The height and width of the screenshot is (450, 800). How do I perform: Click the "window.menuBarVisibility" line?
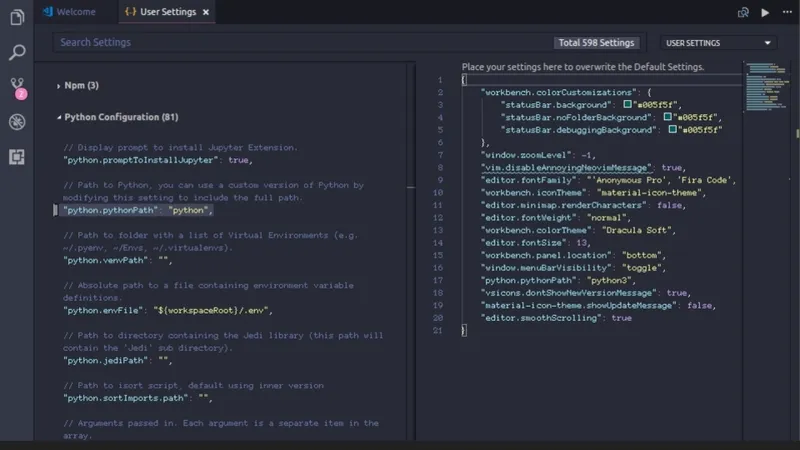(x=573, y=267)
